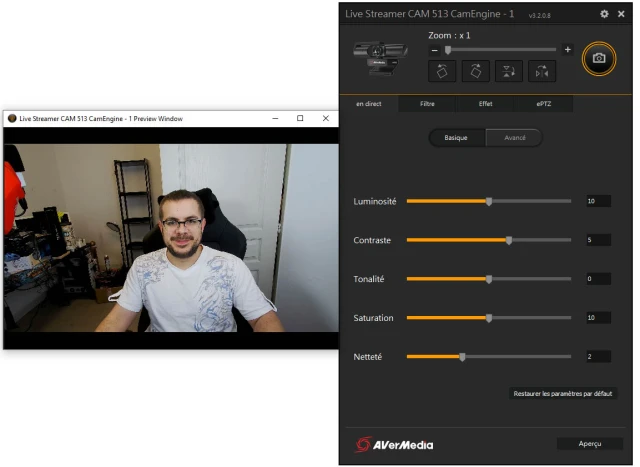
Task: Click Restaurer les paramètres par défaut
Action: 562,394
